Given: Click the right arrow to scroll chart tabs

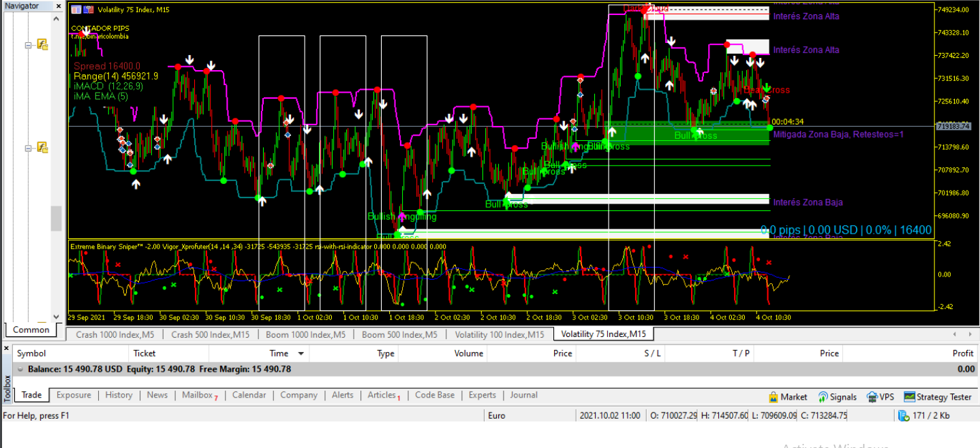Looking at the screenshot, I should 970,334.
